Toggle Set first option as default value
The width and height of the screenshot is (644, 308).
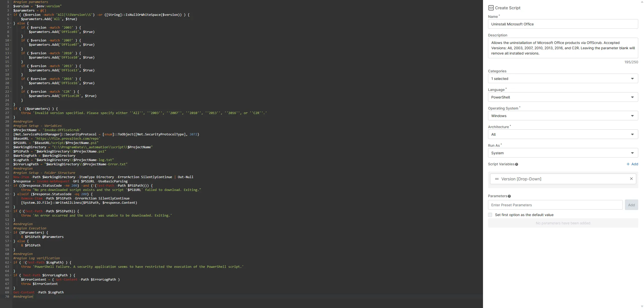pyautogui.click(x=490, y=215)
